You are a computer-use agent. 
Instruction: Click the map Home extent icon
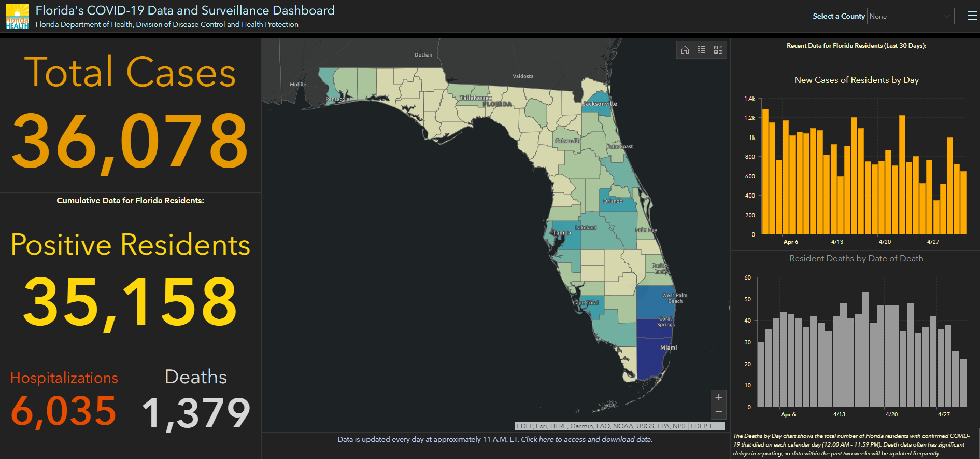tap(685, 50)
